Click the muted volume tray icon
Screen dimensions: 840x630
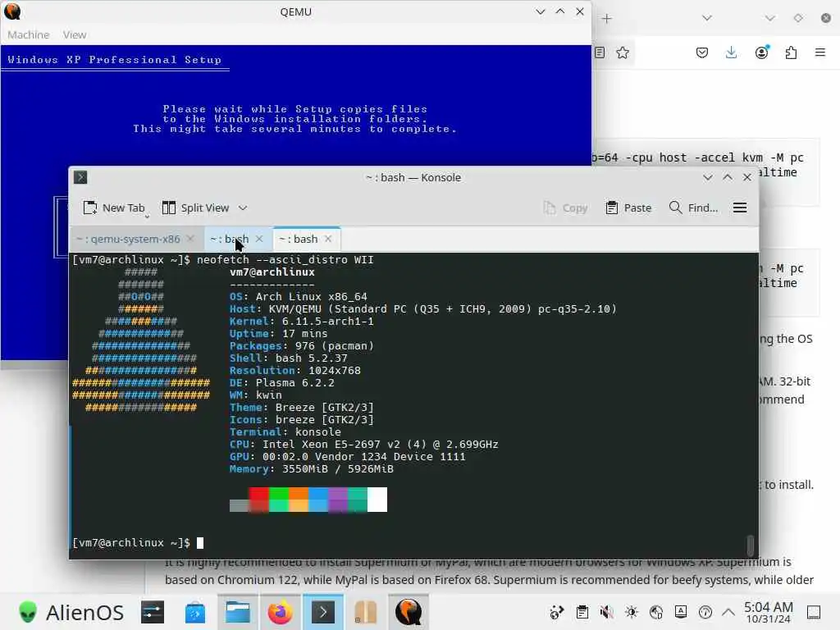[x=607, y=612]
